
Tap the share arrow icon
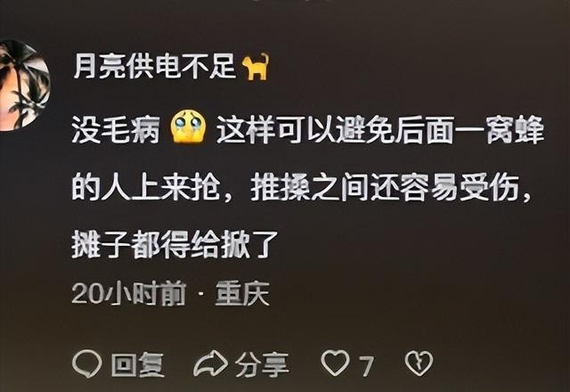210,363
